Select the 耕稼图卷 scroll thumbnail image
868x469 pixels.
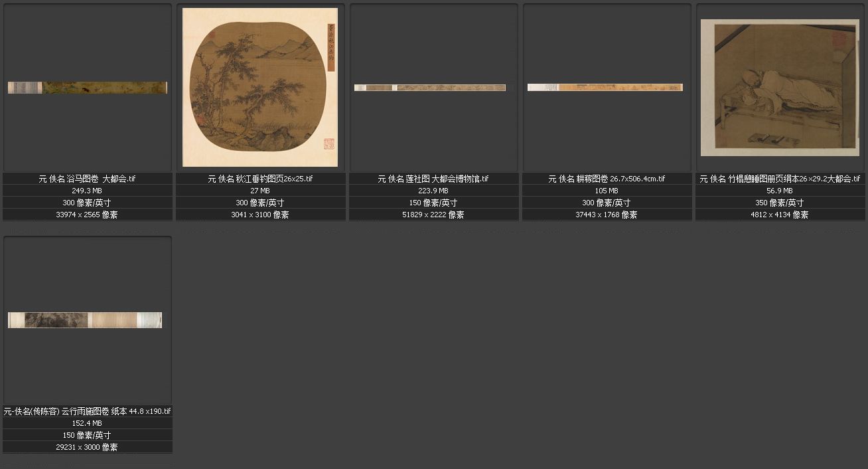click(605, 87)
